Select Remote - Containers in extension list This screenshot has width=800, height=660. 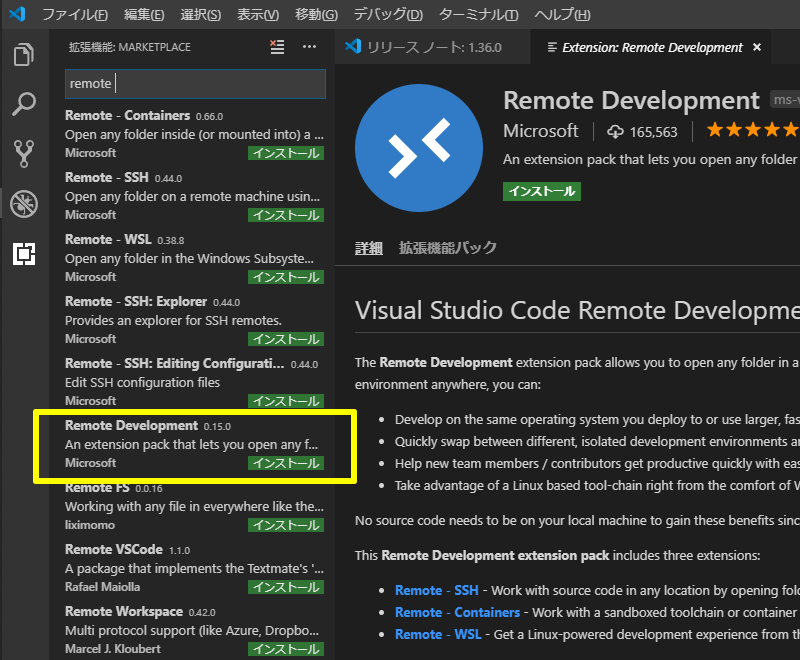[192, 134]
